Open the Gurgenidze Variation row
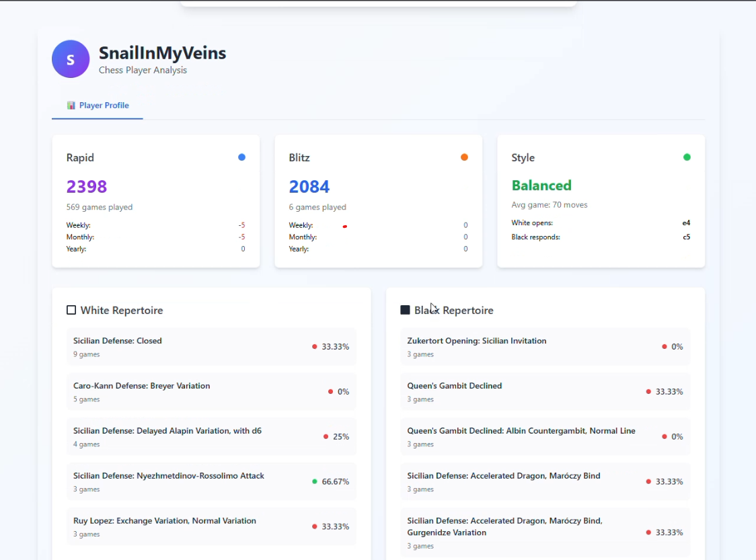This screenshot has width=756, height=560. click(545, 532)
